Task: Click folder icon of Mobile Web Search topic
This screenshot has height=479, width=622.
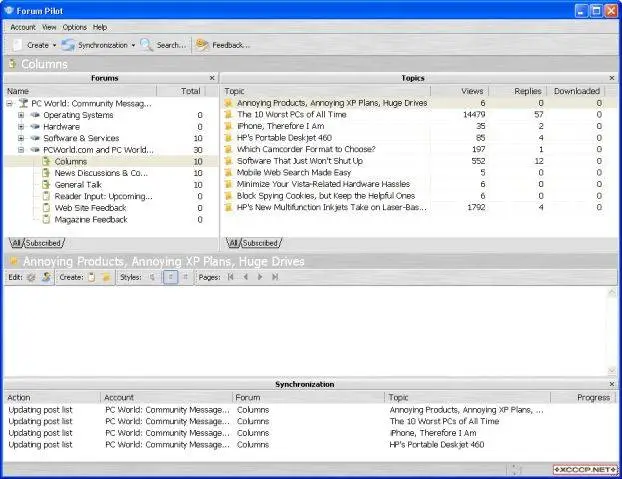Action: (x=228, y=172)
